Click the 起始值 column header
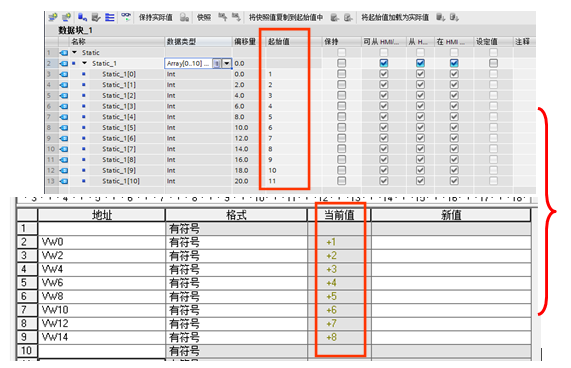The image size is (571, 368). pos(294,42)
